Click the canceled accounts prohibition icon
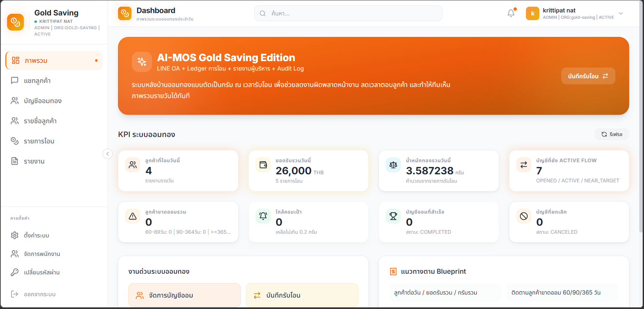This screenshot has height=309, width=644. (524, 216)
